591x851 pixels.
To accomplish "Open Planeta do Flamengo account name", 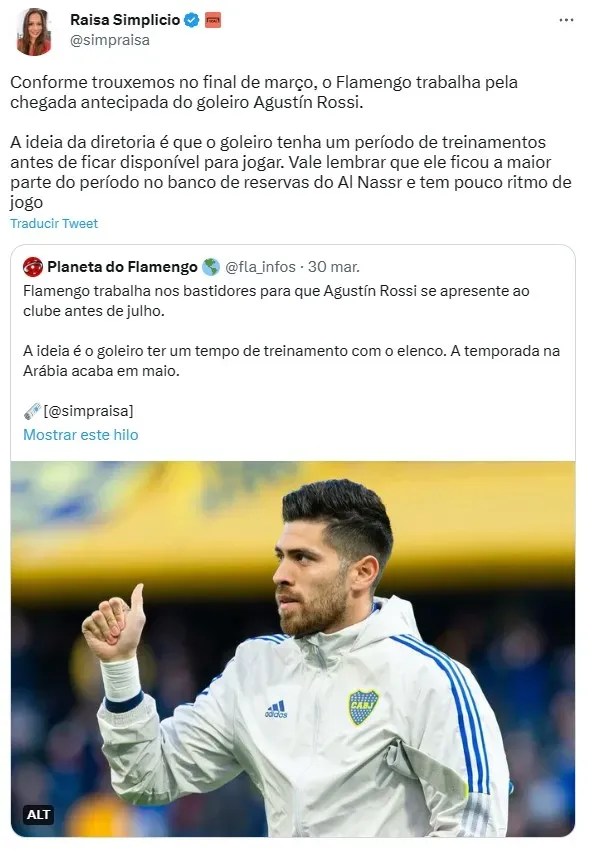I will (x=122, y=267).
